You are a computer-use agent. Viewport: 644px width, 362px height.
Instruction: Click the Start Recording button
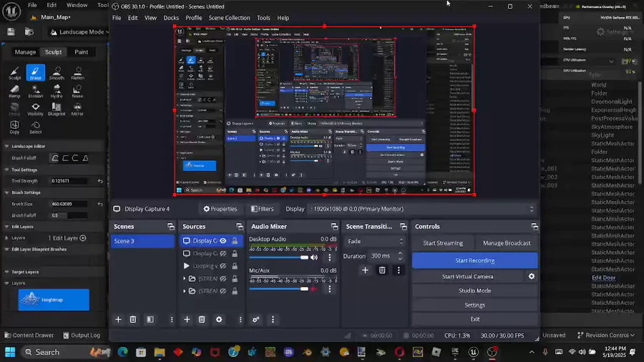point(475,260)
